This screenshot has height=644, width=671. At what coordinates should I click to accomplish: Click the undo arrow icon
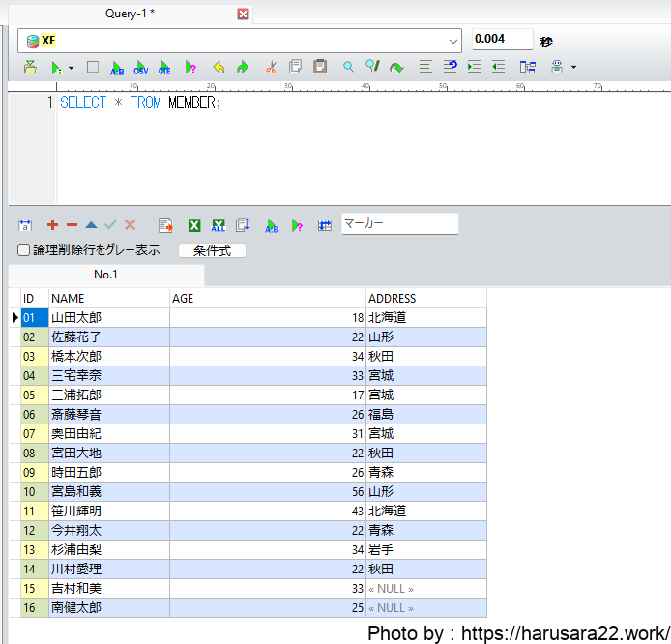(x=219, y=68)
